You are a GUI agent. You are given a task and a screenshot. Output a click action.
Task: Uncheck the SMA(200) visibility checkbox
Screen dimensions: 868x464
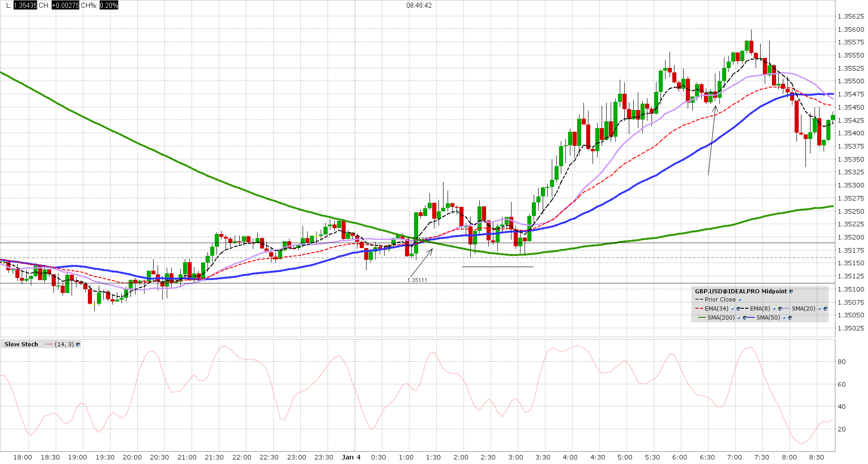pyautogui.click(x=739, y=318)
